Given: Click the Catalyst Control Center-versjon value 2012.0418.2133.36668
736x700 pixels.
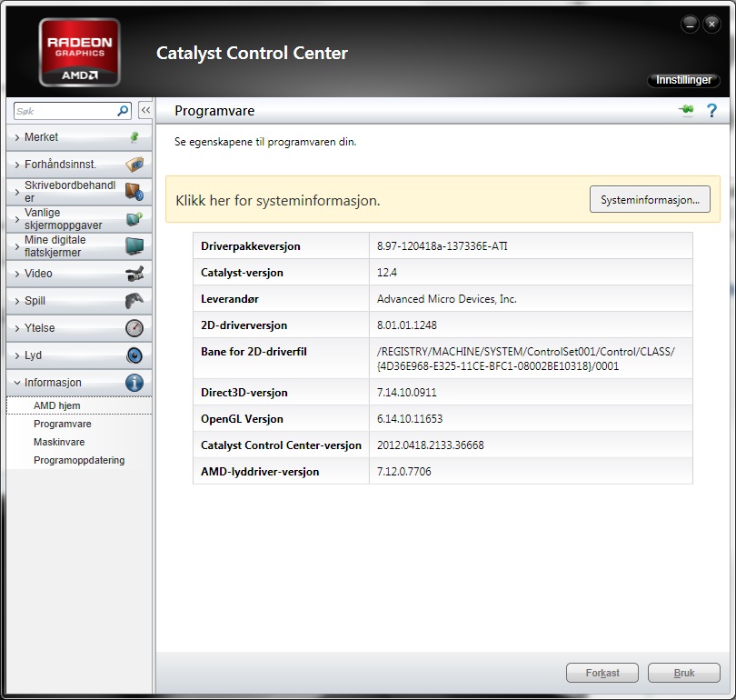Looking at the screenshot, I should pos(430,445).
